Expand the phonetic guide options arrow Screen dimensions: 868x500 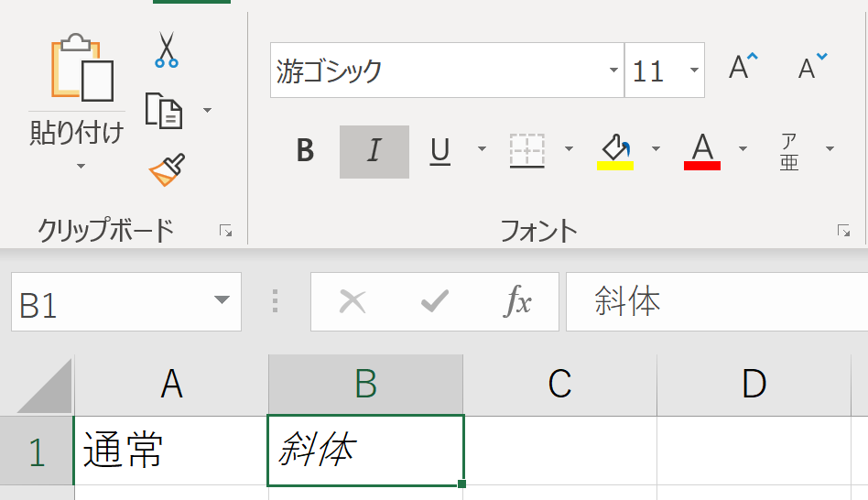coord(830,148)
